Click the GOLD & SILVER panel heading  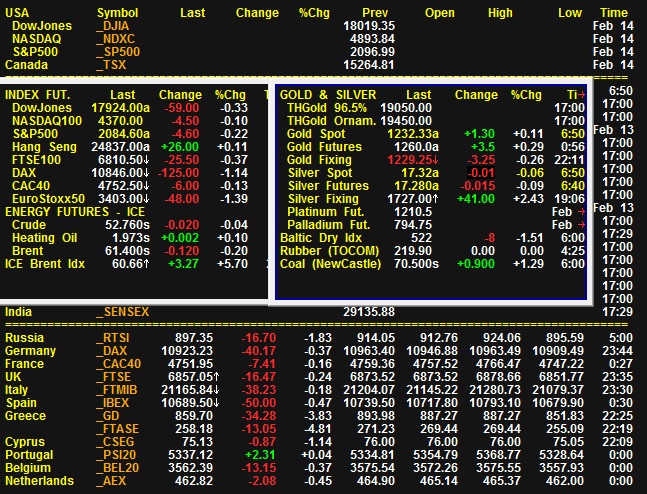(x=328, y=95)
